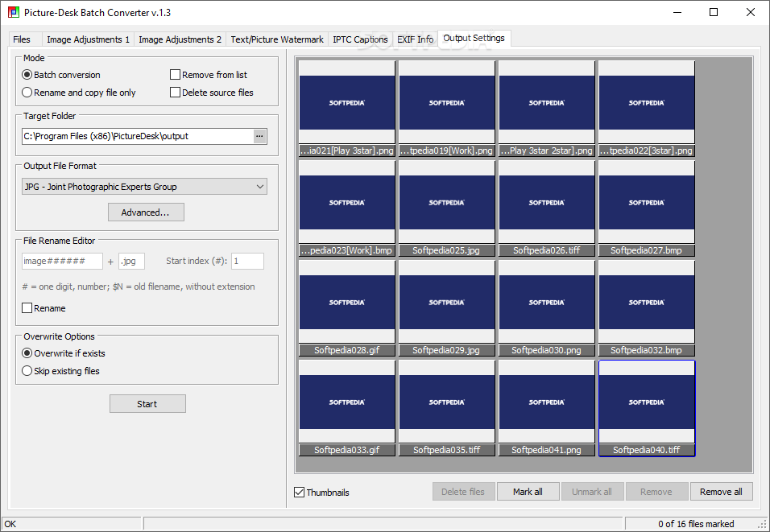Click Start index number field
This screenshot has width=770, height=532.
[x=247, y=261]
